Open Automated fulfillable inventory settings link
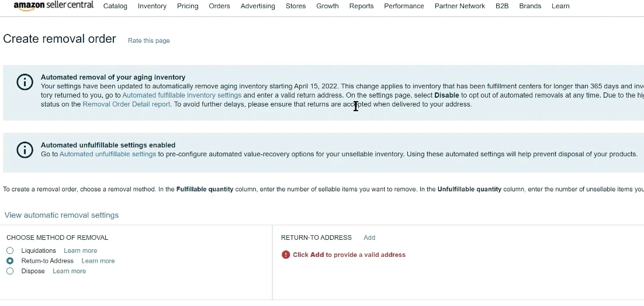 (x=182, y=95)
